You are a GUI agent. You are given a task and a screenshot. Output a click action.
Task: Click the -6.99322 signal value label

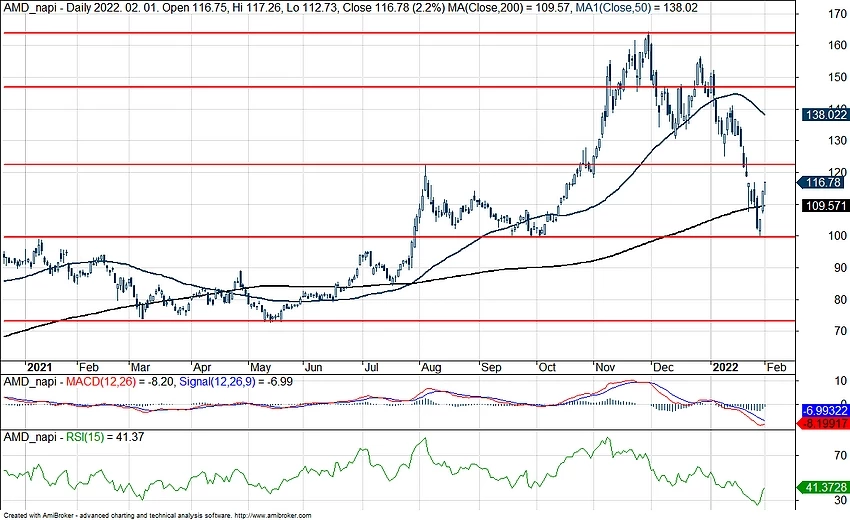click(x=825, y=412)
